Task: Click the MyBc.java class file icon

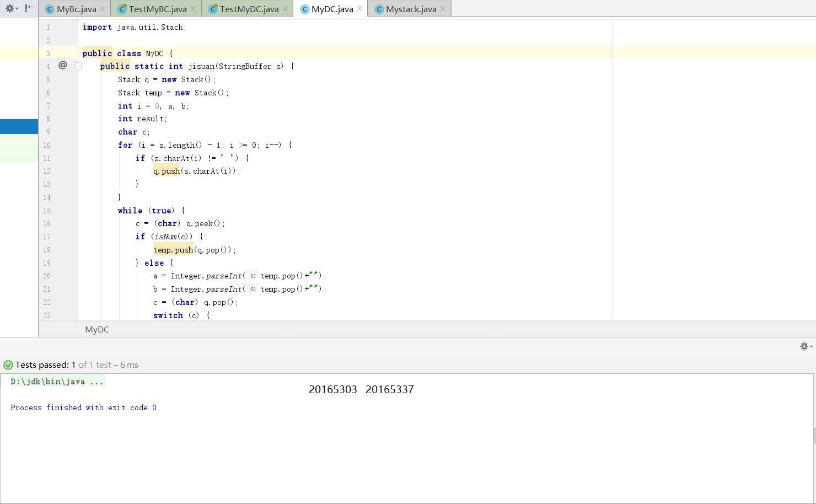Action: point(49,9)
